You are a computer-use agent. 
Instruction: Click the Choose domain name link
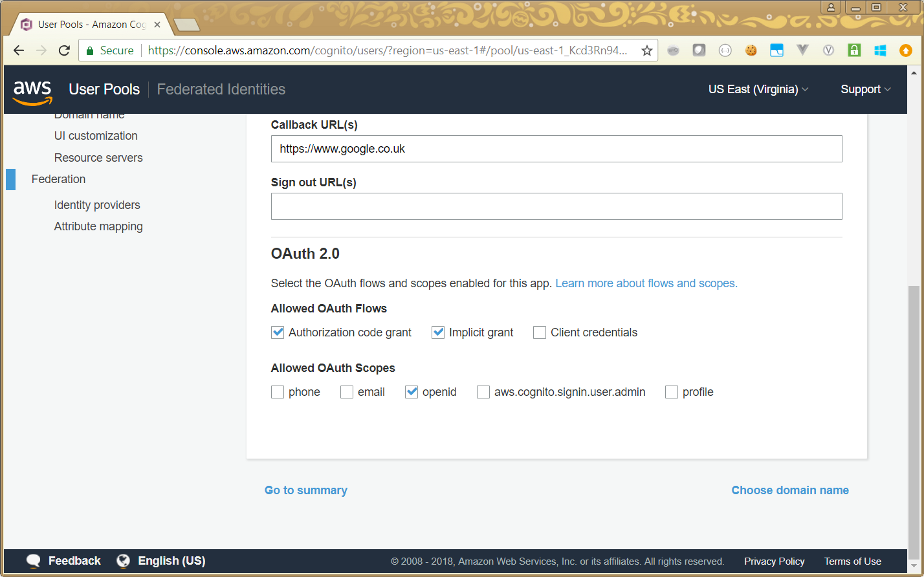point(789,490)
